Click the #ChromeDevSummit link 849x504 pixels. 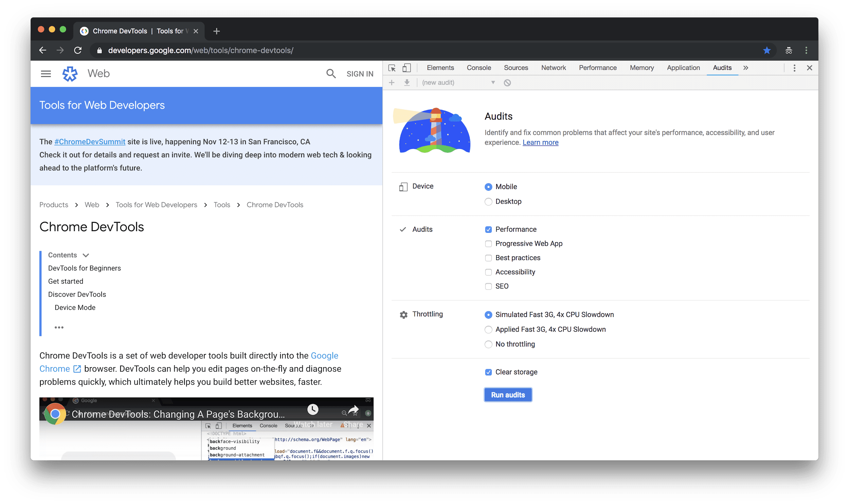89,142
